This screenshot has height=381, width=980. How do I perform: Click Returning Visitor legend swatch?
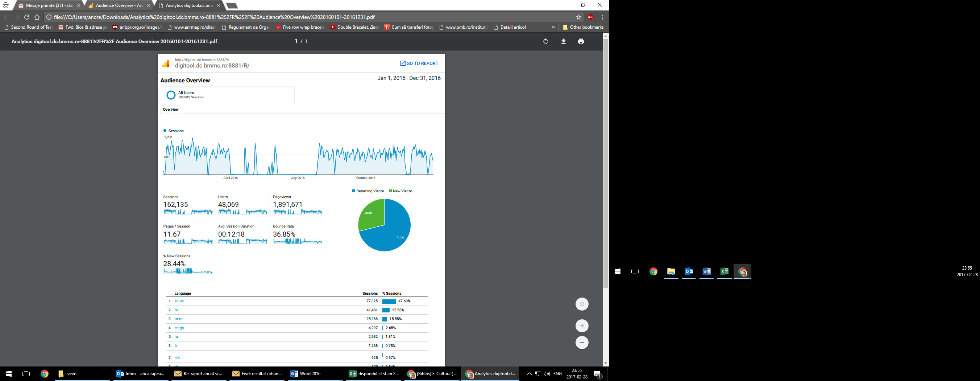354,191
